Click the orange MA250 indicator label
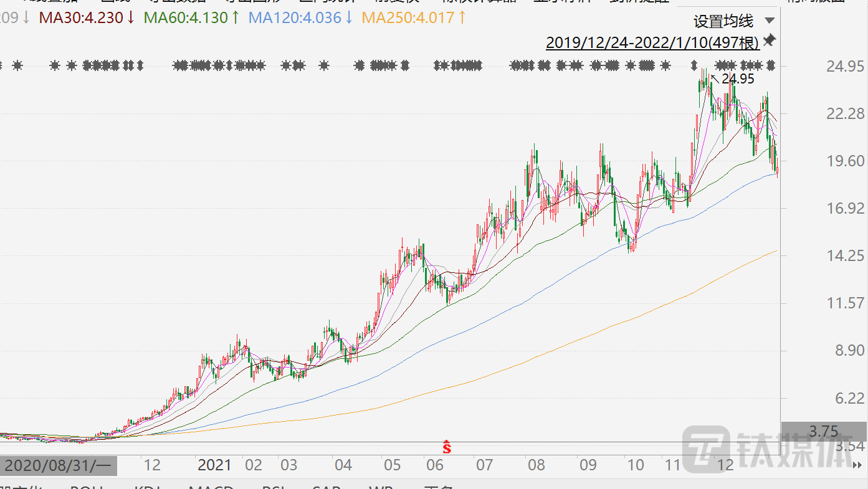Image resolution: width=868 pixels, height=489 pixels. pyautogui.click(x=414, y=17)
